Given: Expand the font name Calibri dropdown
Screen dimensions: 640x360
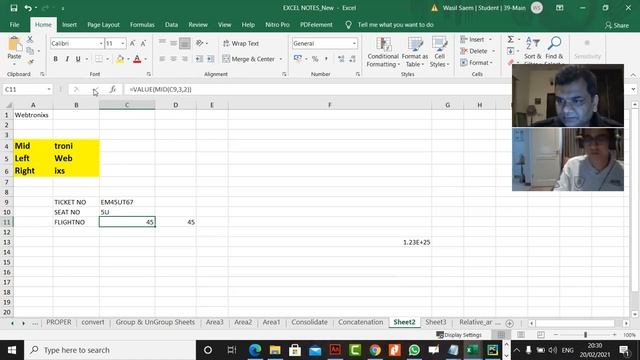Looking at the screenshot, I should tap(101, 43).
